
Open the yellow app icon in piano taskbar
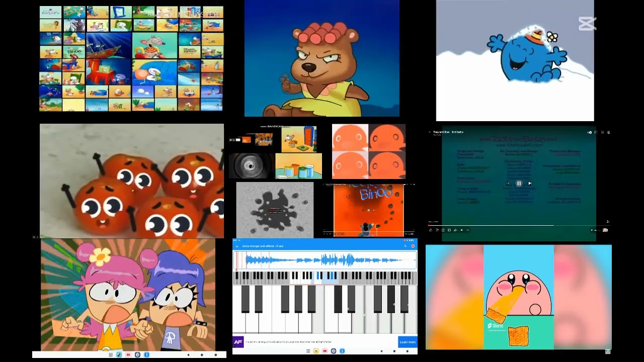[316, 351]
